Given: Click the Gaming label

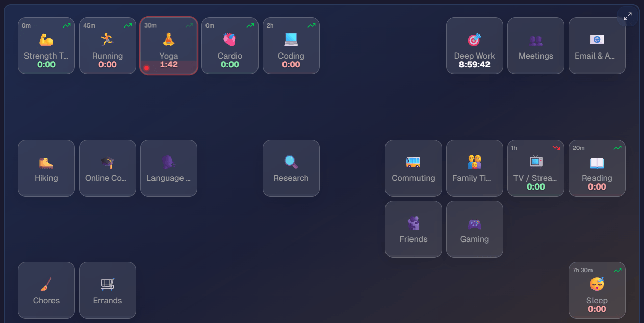Looking at the screenshot, I should (x=475, y=239).
